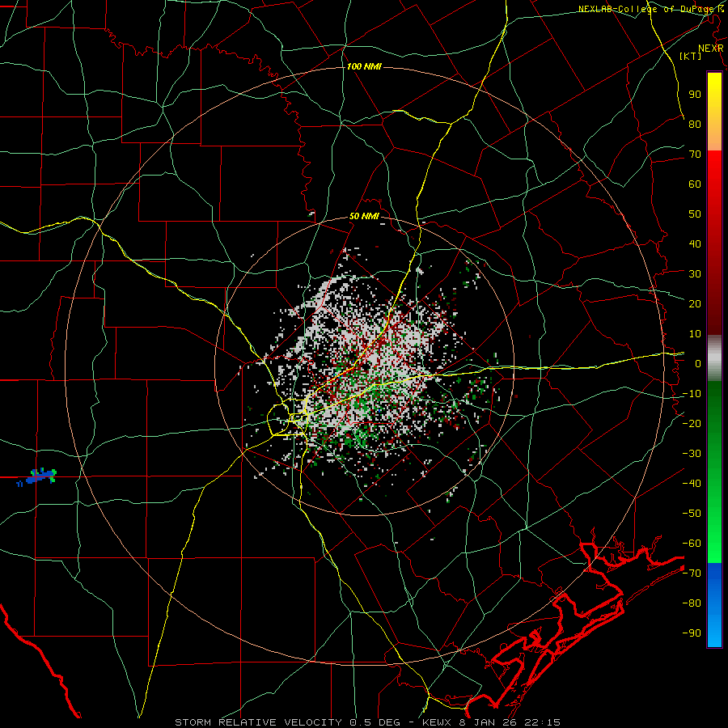728x728 pixels.
Task: Pick the bright green -60 color bar segment
Action: point(714,552)
